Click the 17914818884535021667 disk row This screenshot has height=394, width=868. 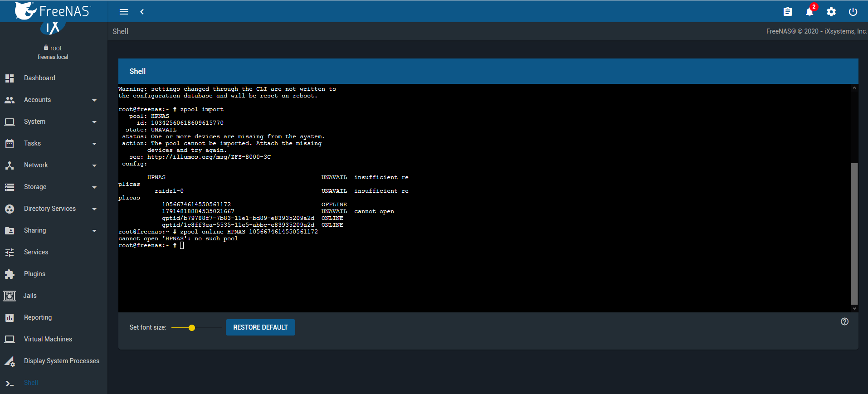tap(278, 211)
